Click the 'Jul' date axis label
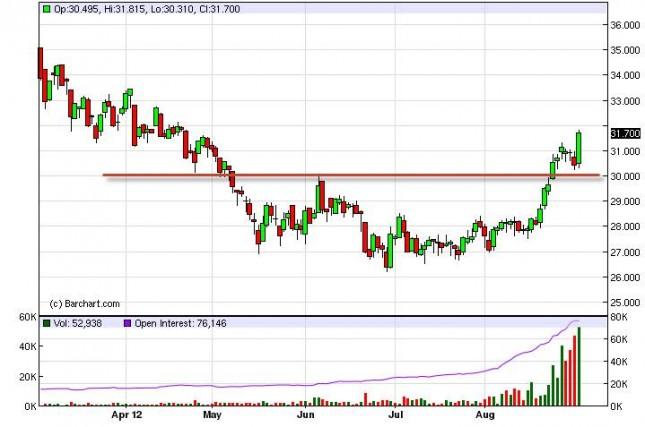The width and height of the screenshot is (645, 427). (395, 415)
